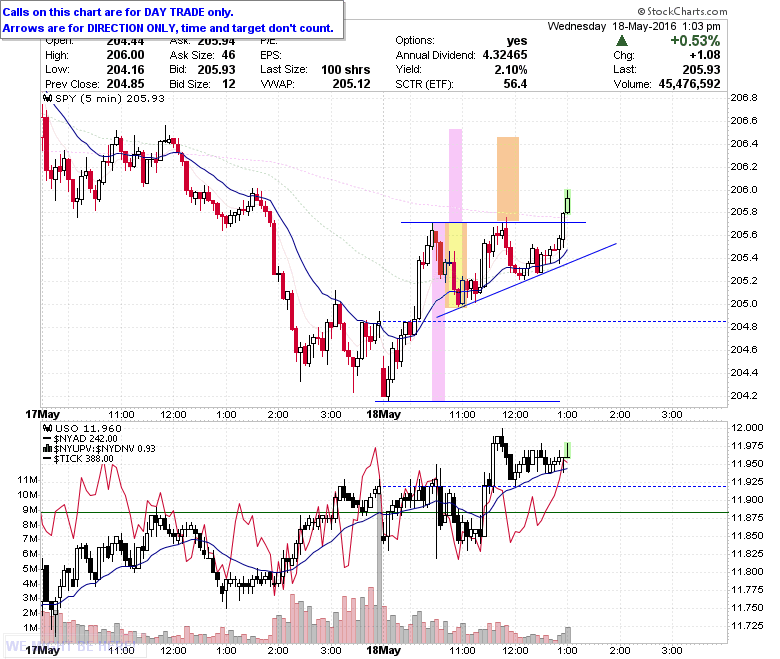The image size is (780, 659).
Task: Click the High value 206.00
Action: click(125, 55)
